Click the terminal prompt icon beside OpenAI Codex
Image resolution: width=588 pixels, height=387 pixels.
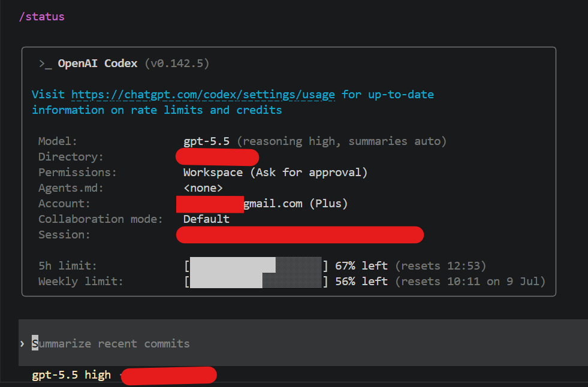click(46, 64)
